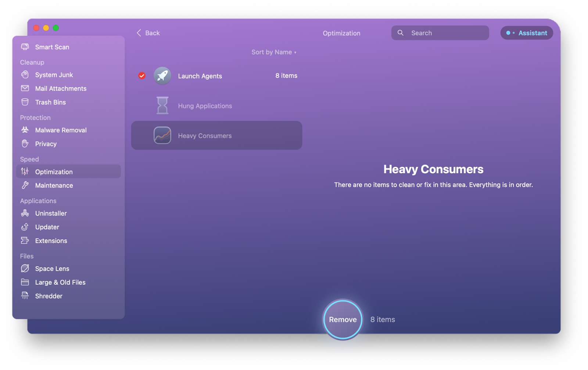Click the Shredder icon in sidebar
The image size is (588, 370).
[25, 296]
